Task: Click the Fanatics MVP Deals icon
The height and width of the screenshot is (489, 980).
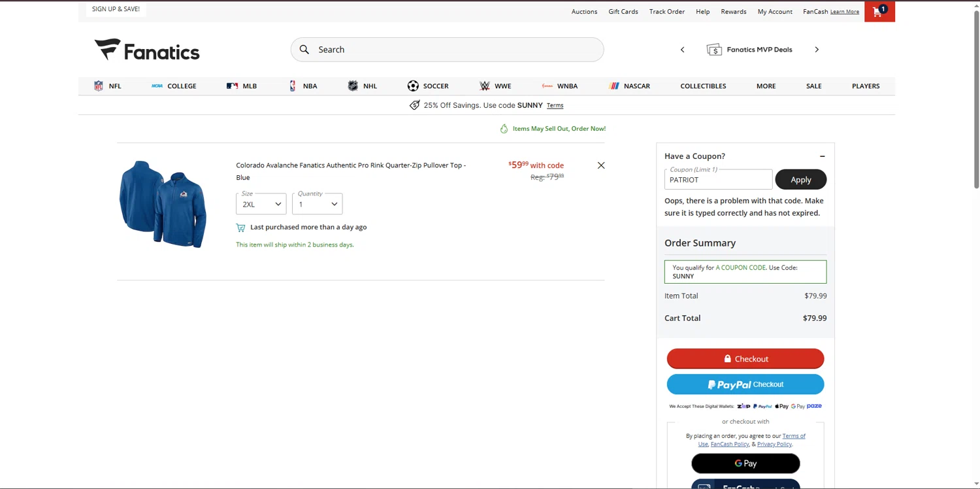Action: coord(714,50)
